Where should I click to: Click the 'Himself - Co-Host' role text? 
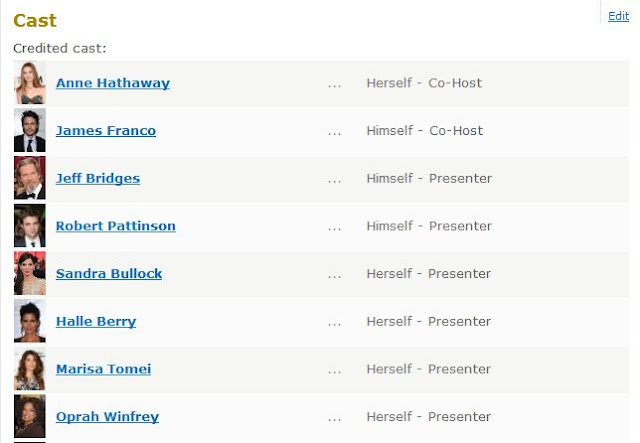pos(424,131)
